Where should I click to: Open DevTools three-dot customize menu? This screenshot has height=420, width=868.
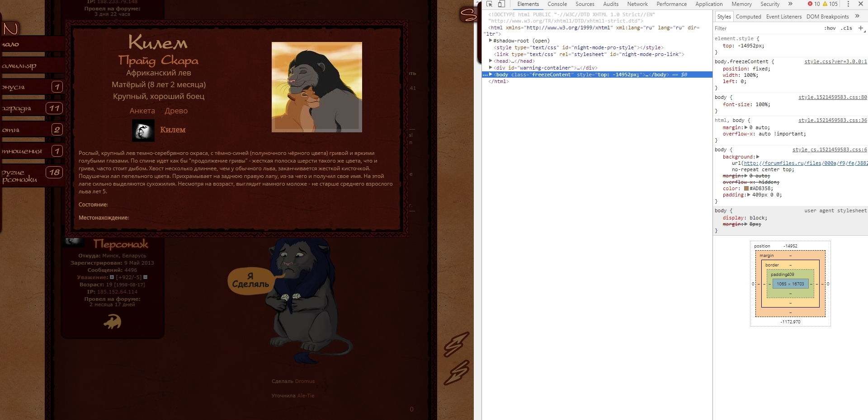tap(848, 4)
